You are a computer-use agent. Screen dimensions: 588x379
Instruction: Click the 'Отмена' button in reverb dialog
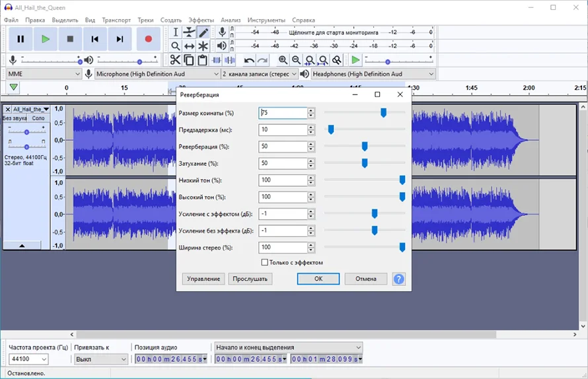coord(365,279)
